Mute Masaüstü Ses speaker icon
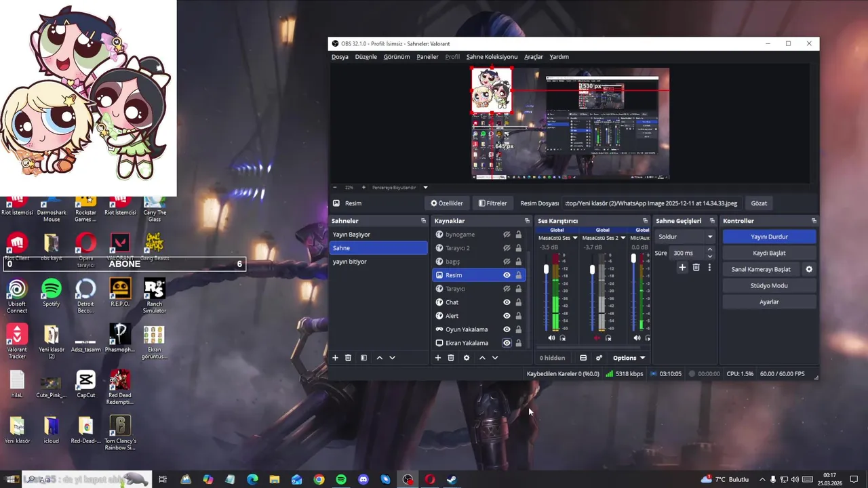Viewport: 868px width, 488px height. click(551, 338)
